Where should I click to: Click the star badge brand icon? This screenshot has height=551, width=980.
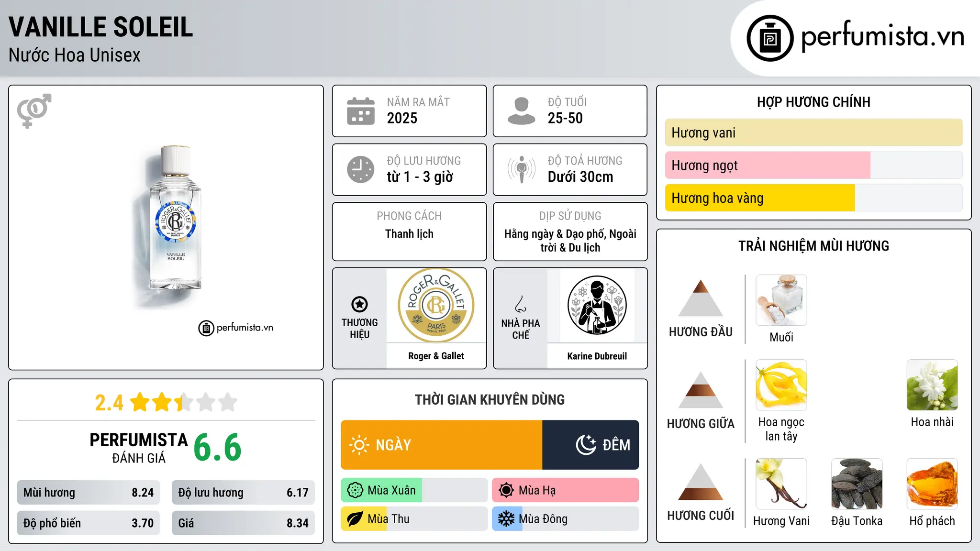[359, 304]
